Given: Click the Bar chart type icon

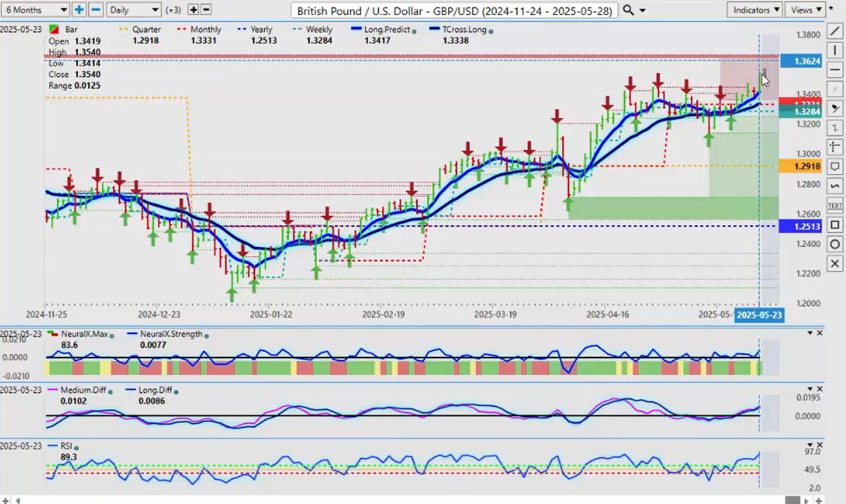Looking at the screenshot, I should (54, 29).
